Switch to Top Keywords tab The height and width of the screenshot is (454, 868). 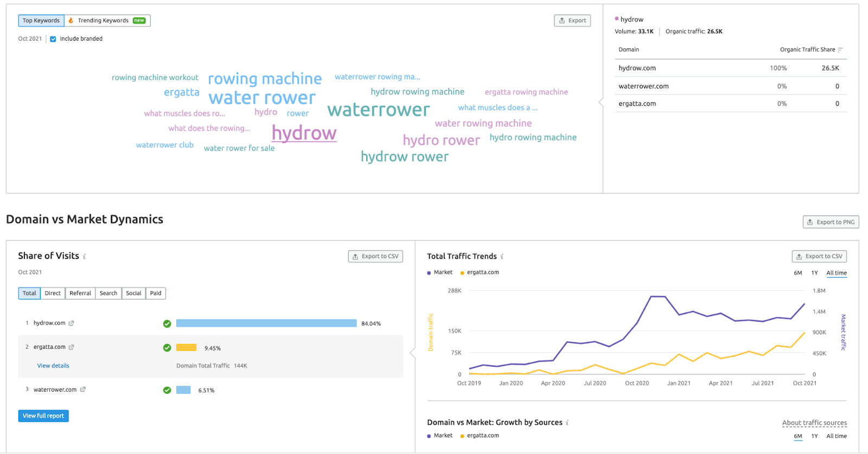tap(41, 21)
